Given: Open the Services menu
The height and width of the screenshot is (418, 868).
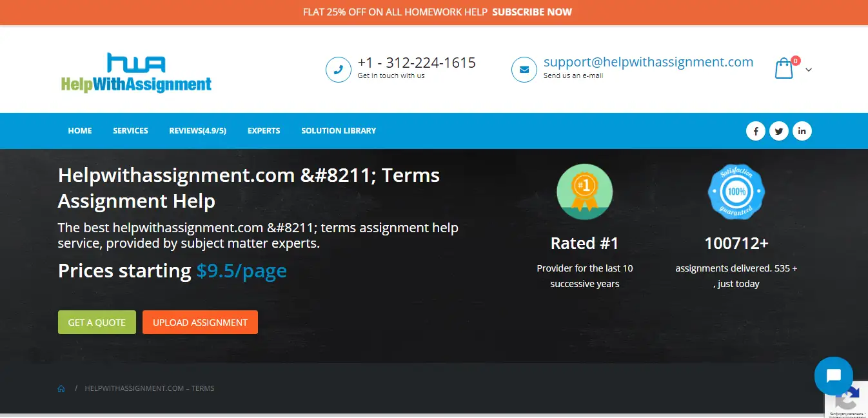Looking at the screenshot, I should point(130,131).
